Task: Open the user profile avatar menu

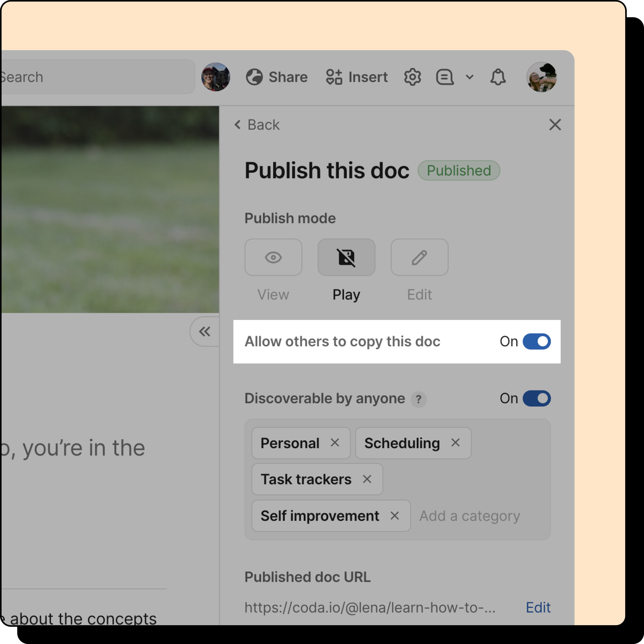Action: pos(541,77)
